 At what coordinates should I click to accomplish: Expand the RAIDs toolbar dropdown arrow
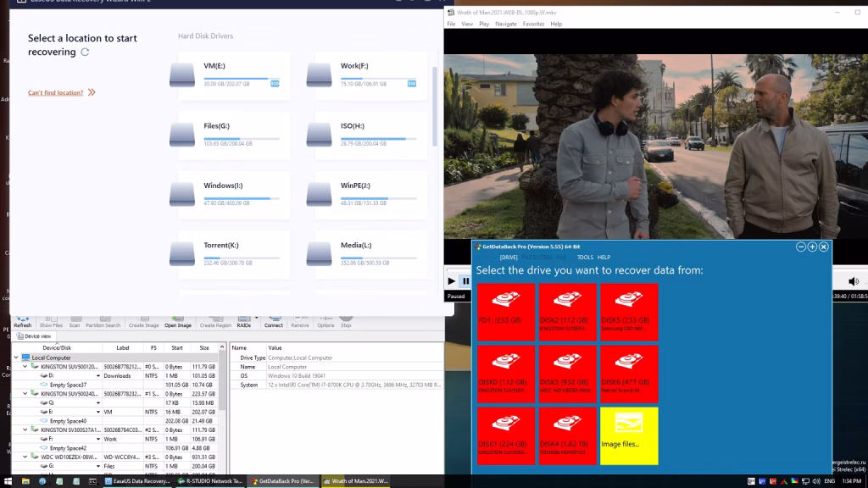point(256,319)
